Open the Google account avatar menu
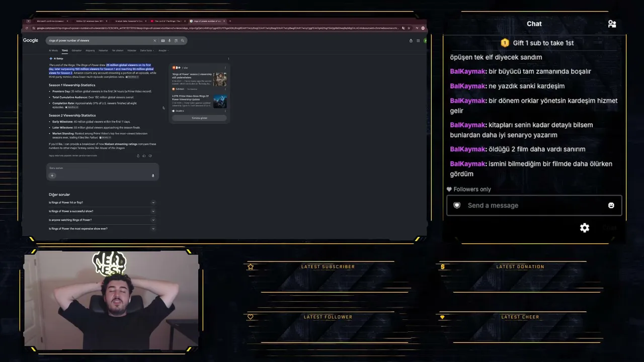Viewport: 644px width, 362px height. (x=425, y=41)
